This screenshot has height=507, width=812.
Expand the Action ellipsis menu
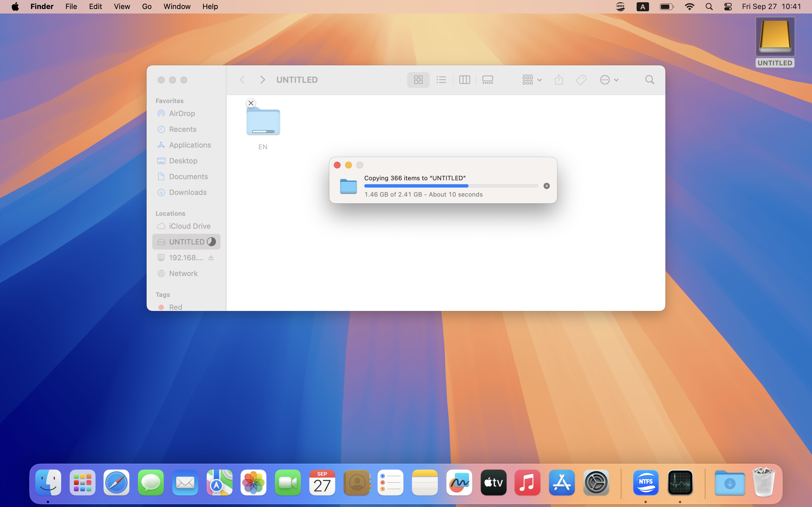[609, 80]
